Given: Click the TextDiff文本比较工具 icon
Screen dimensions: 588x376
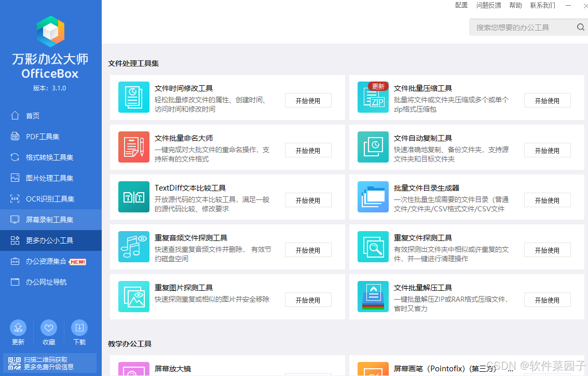Looking at the screenshot, I should point(134,197).
